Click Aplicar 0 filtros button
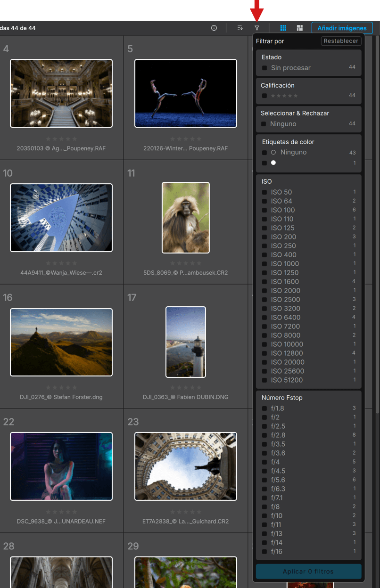380x588 pixels. coord(309,572)
